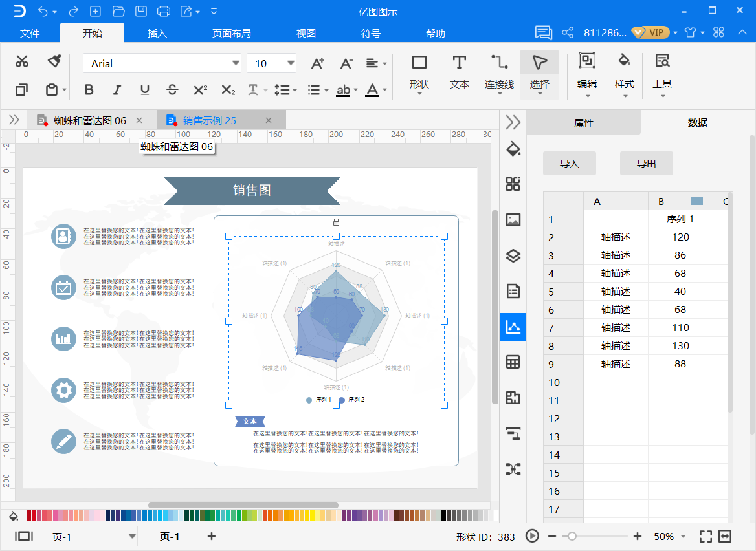The height and width of the screenshot is (551, 756).
Task: Click the 导出 button
Action: [646, 164]
